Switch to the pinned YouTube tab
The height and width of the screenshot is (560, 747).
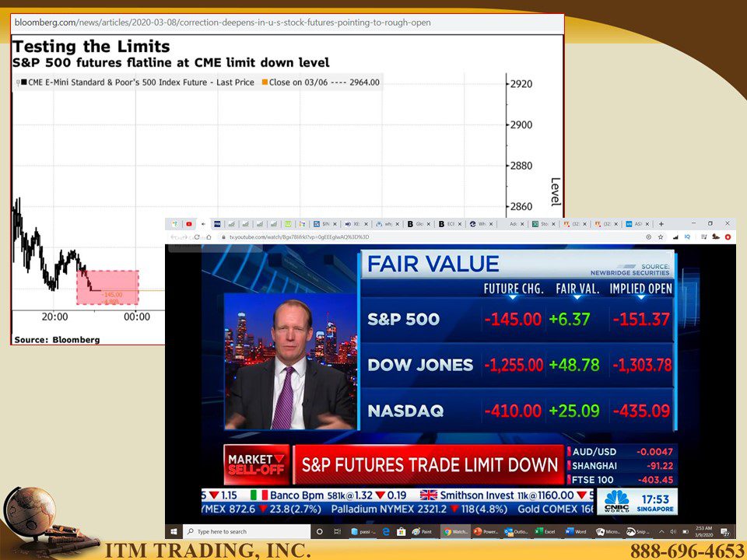click(189, 224)
